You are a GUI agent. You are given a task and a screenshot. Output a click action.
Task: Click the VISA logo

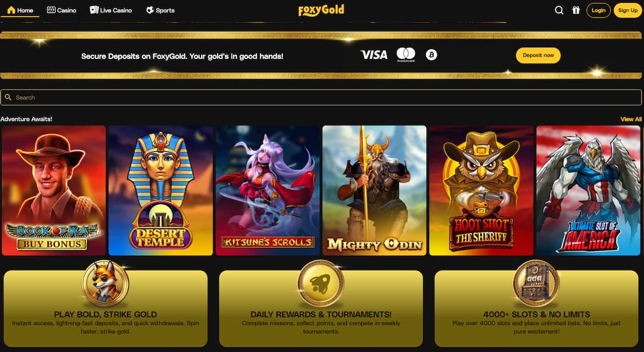point(374,54)
